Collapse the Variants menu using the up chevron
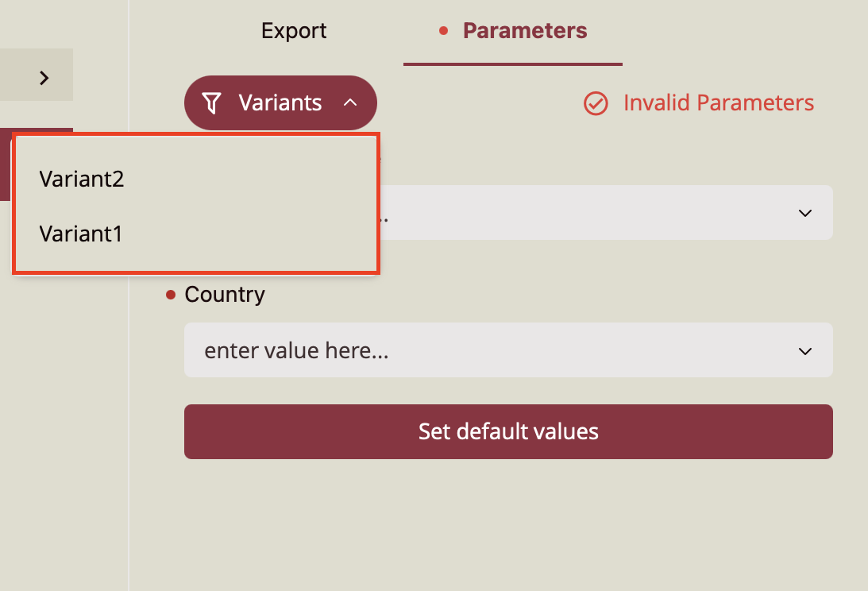This screenshot has height=591, width=868. pyautogui.click(x=350, y=102)
